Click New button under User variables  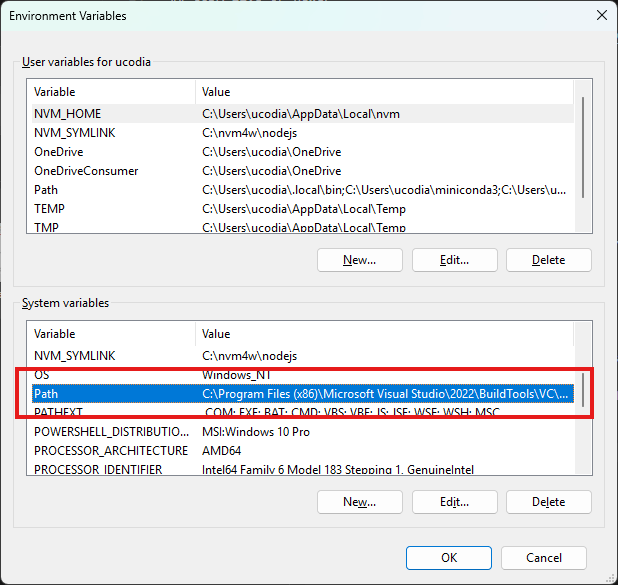point(359,260)
